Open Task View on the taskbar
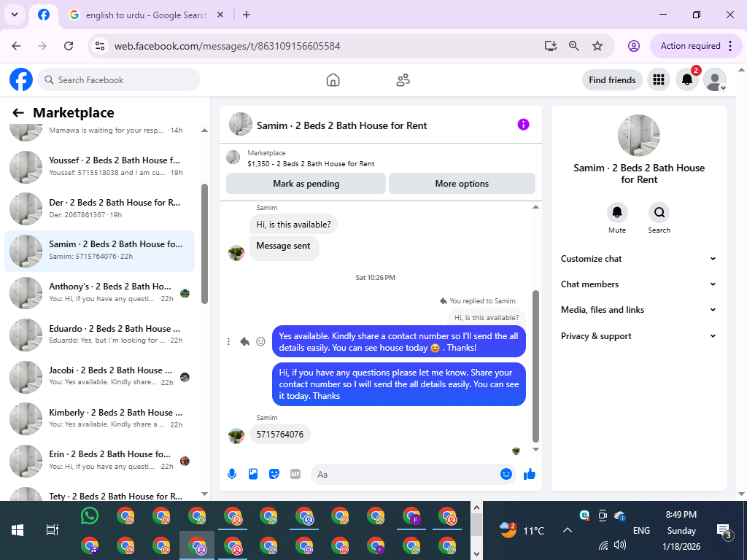Screen dimensions: 747x560 coord(52,530)
